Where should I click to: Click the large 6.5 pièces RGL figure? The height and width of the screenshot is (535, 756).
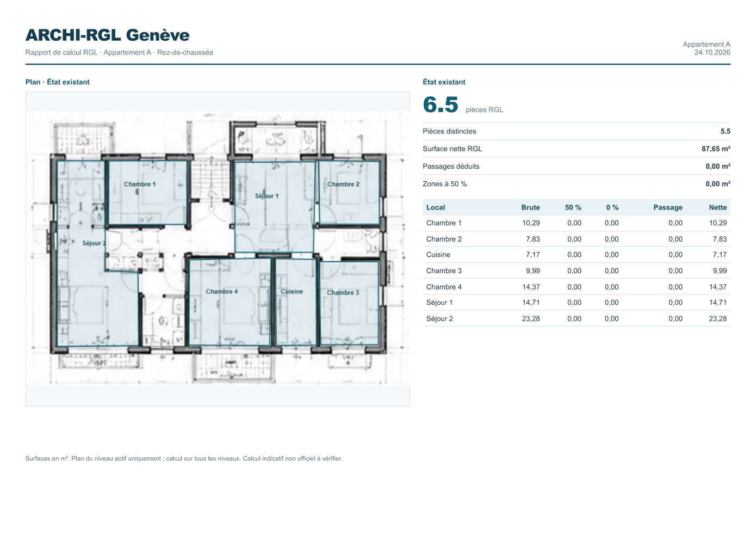441,104
